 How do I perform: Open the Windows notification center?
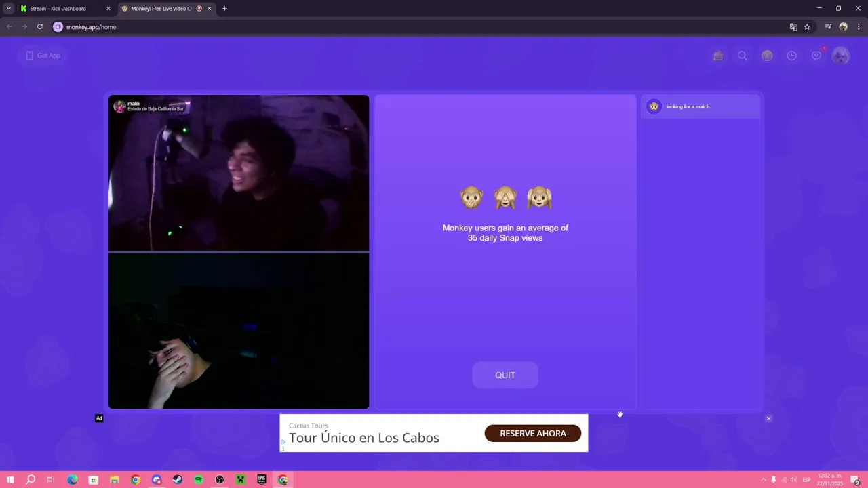856,481
